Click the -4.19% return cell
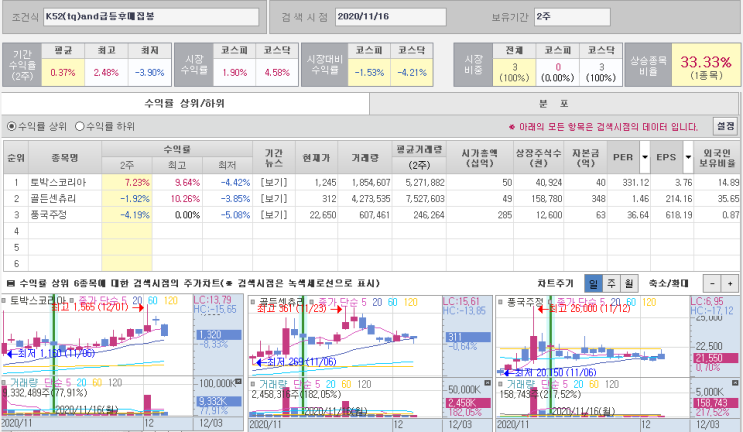Screen dimensions: 743x432 click(x=127, y=215)
